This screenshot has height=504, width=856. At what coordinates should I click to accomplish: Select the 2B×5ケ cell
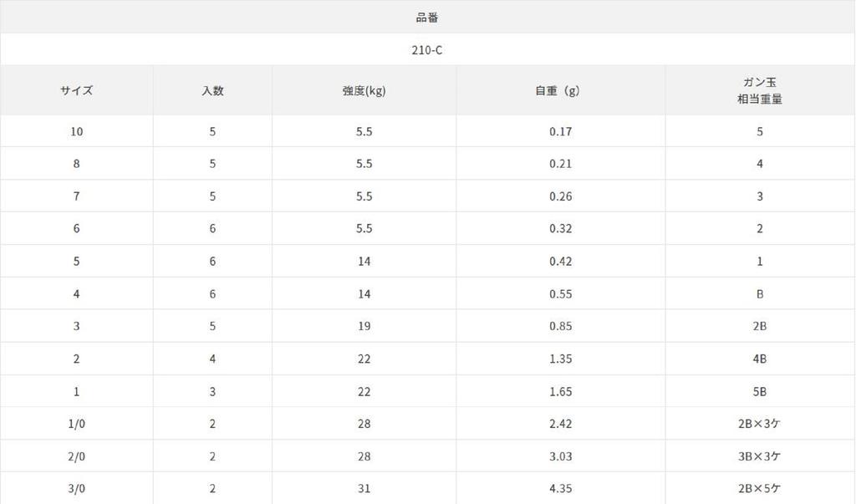(x=760, y=489)
